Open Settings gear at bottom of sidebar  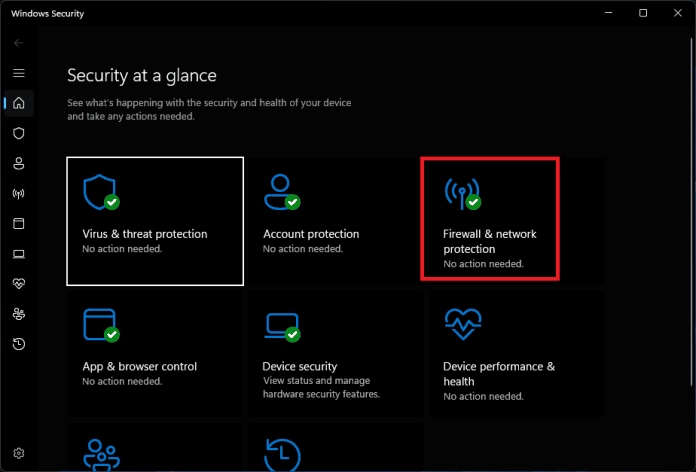point(18,454)
